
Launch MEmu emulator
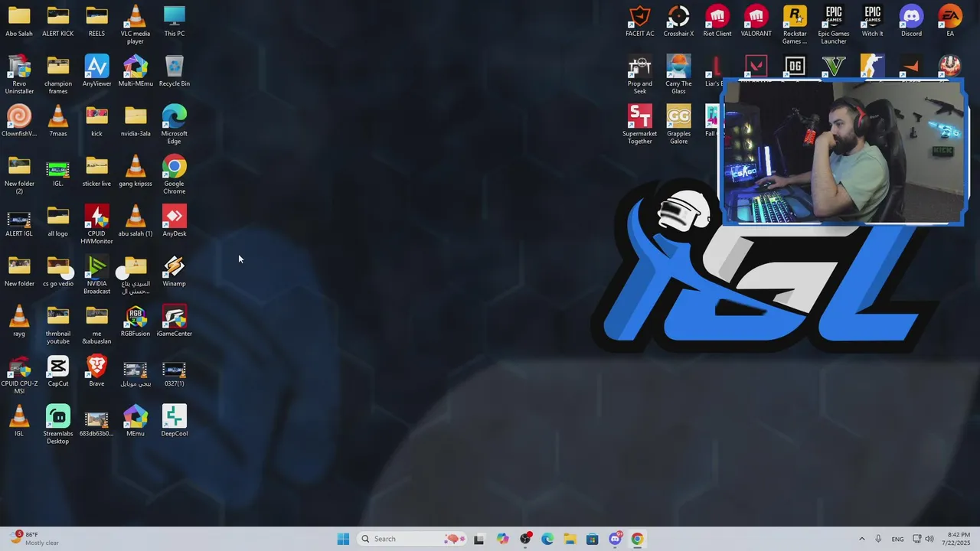(136, 421)
